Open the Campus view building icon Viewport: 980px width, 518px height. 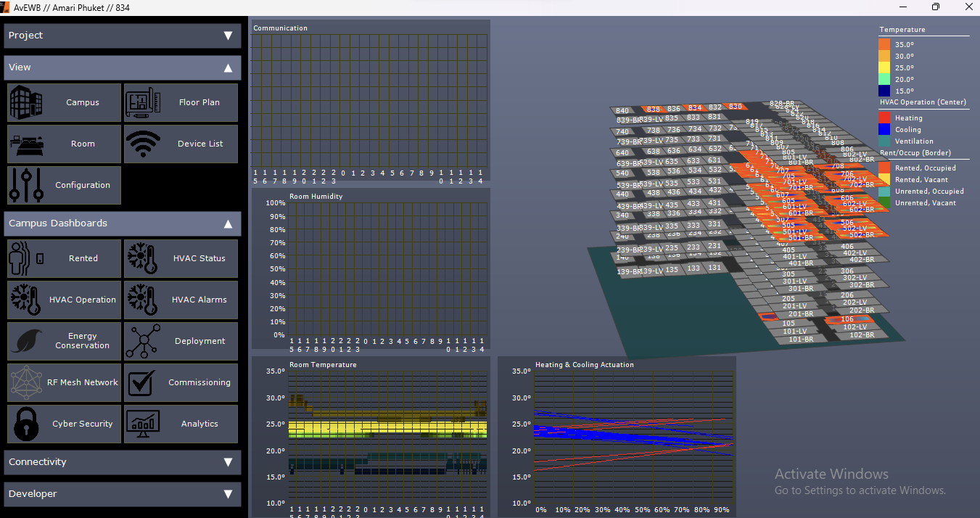26,102
